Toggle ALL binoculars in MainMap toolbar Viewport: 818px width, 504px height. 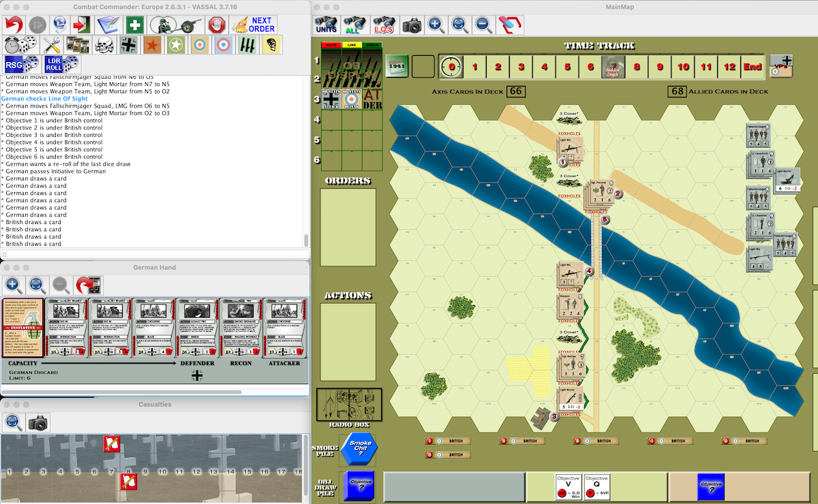point(354,25)
